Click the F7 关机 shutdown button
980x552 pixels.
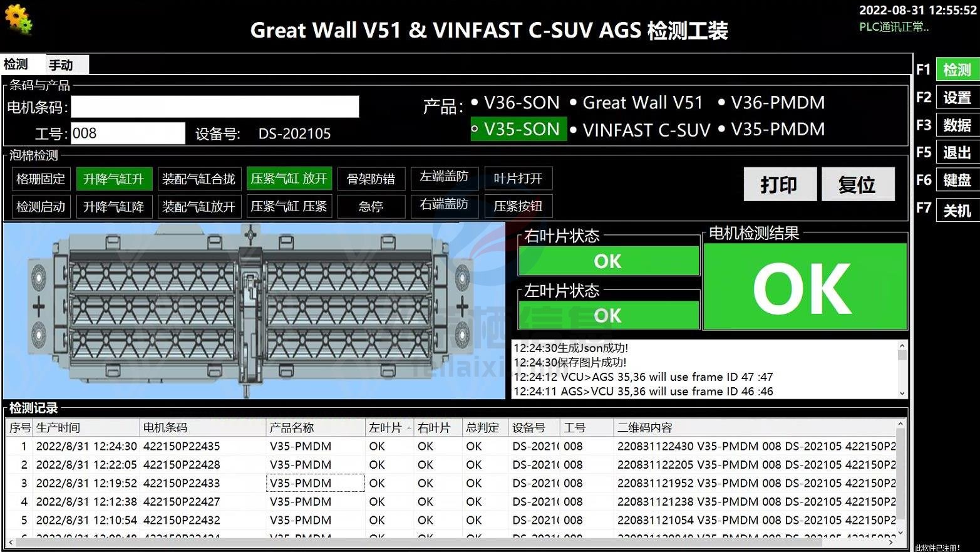click(956, 210)
